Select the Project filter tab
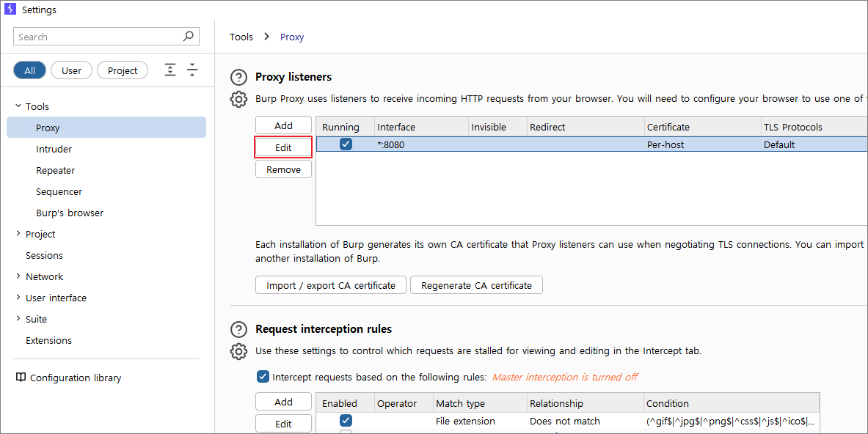Image resolution: width=868 pixels, height=434 pixels. click(123, 70)
